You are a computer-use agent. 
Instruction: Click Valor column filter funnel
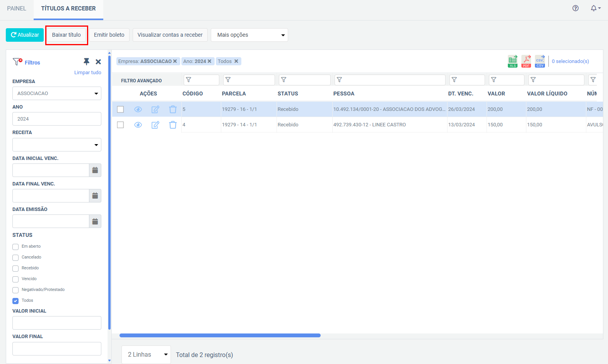click(x=494, y=80)
